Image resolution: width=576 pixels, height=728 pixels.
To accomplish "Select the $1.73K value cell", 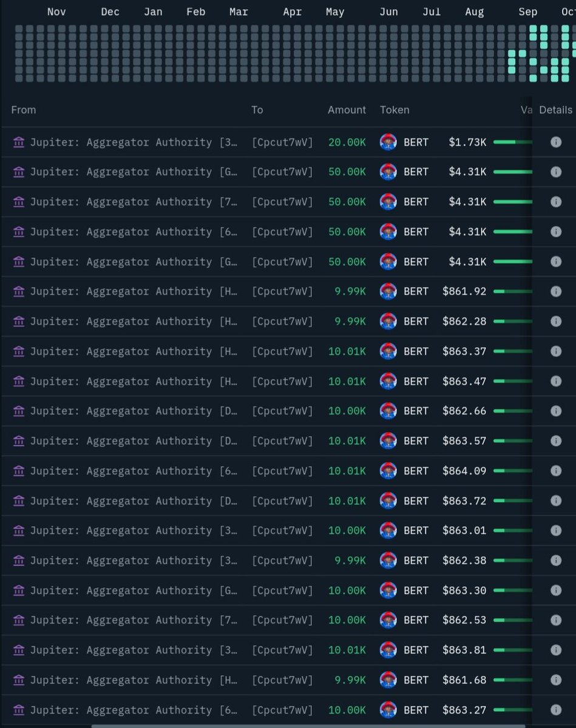I will click(x=467, y=142).
